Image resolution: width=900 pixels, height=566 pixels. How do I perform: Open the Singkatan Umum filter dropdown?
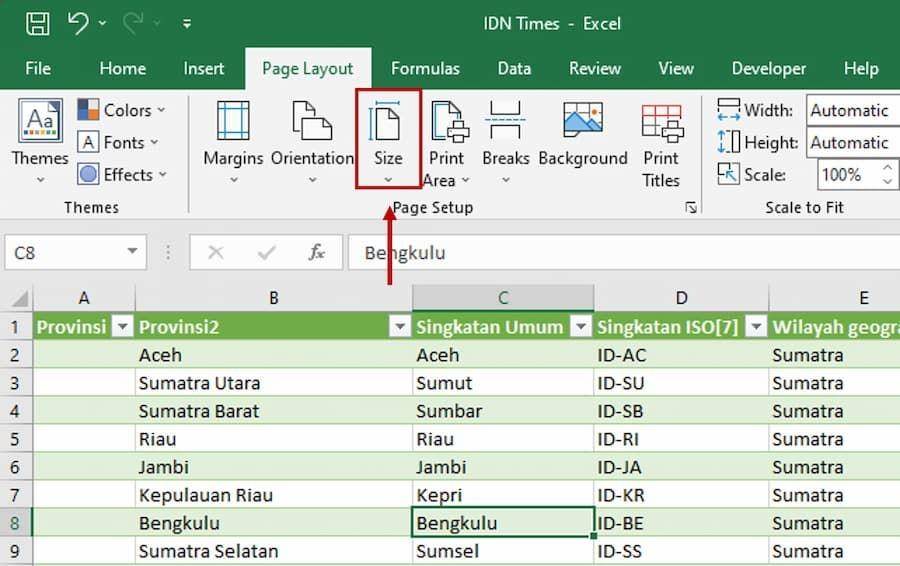[581, 327]
